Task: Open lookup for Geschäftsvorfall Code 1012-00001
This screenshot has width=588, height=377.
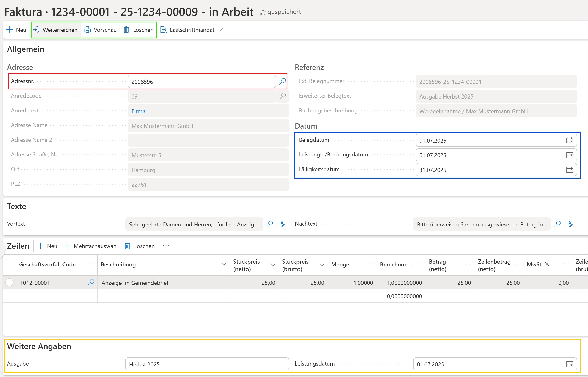Action: coord(91,282)
